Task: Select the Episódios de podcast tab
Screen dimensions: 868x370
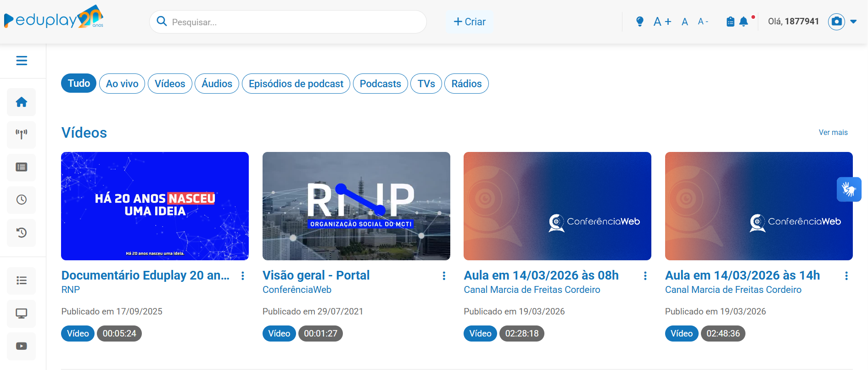Action: [296, 84]
